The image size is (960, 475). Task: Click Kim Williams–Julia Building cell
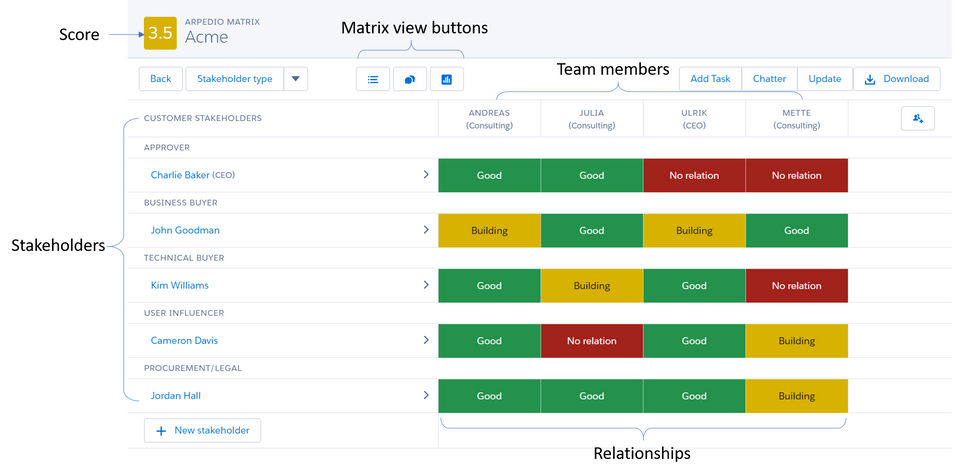tap(591, 285)
